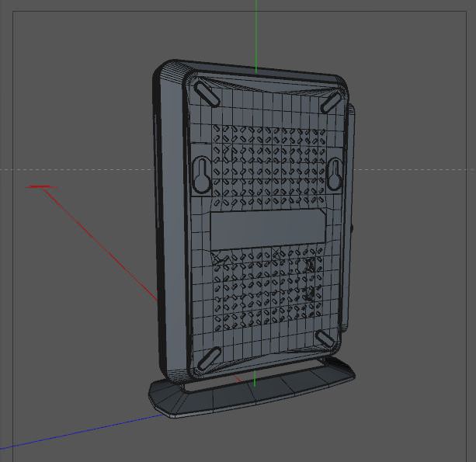Select the left keyhole wall-mount slot
The width and height of the screenshot is (476, 462).
click(x=202, y=175)
